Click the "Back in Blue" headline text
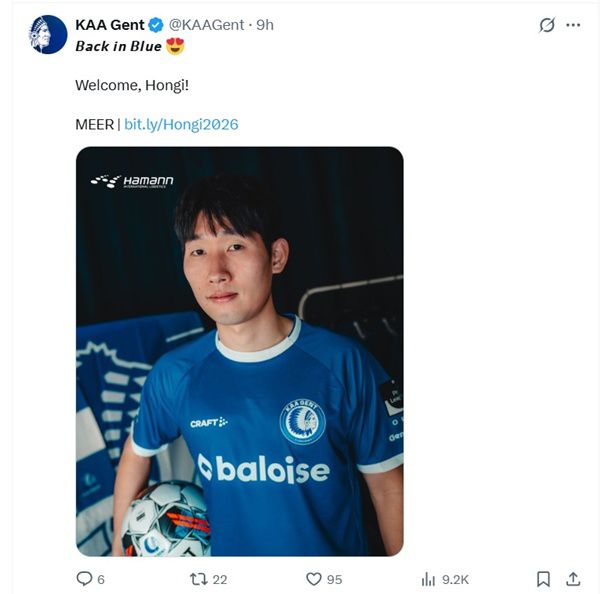 pos(118,46)
